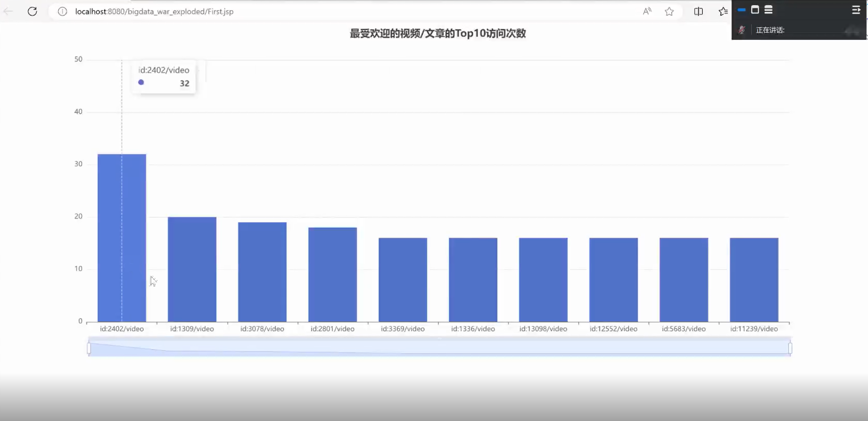This screenshot has height=421, width=868.
Task: Click the id:3369/video axis label
Action: tap(403, 329)
